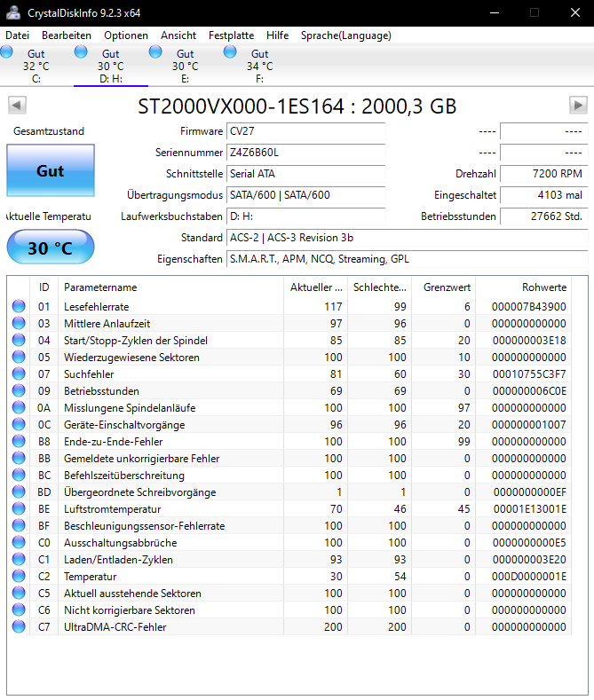Click the Standard field ACS-2 | ACS-3
This screenshot has width=594, height=700.
pos(408,238)
